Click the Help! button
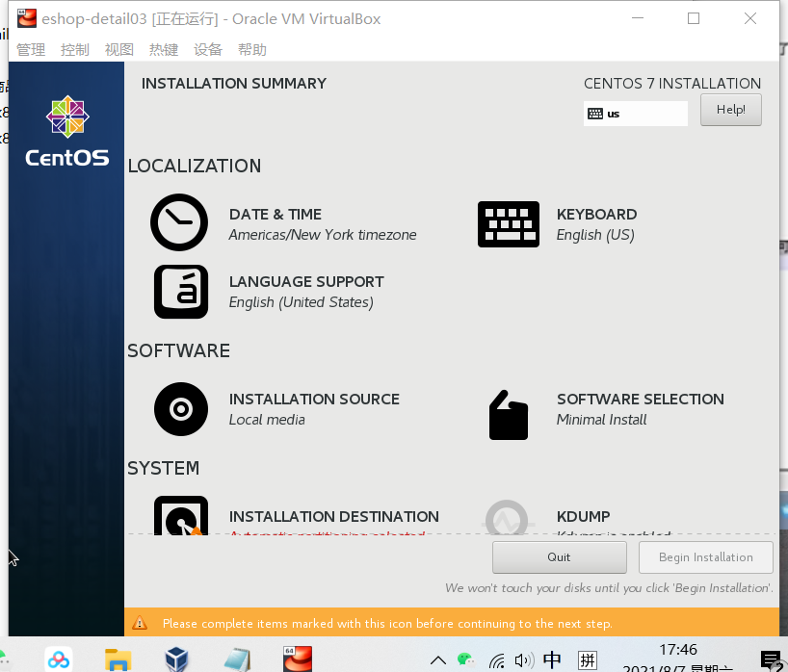 [x=731, y=110]
